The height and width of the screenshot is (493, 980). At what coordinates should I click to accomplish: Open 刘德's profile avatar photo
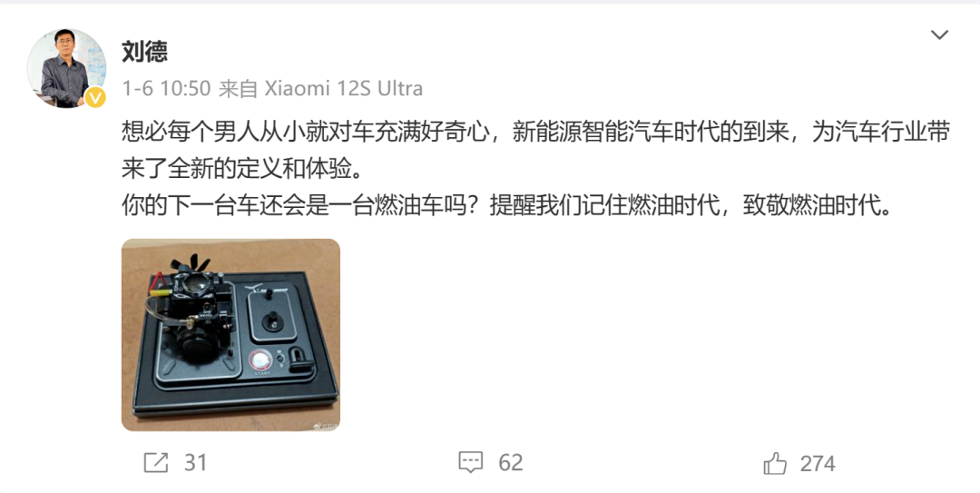(66, 67)
